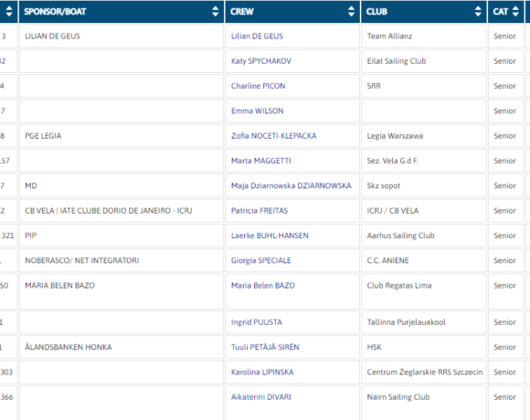Open crew link Giorgia SPECIALE
Screen dimensions: 530x420
261,260
